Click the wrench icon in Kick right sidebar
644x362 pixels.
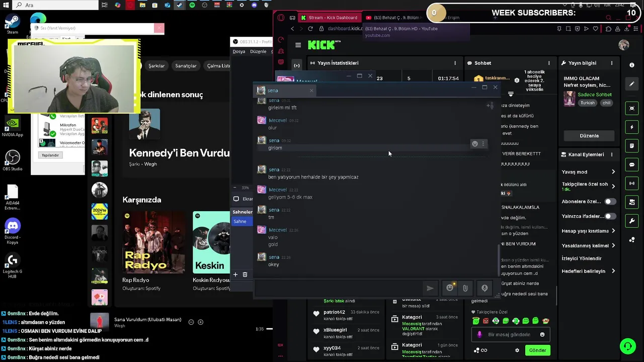(x=632, y=221)
